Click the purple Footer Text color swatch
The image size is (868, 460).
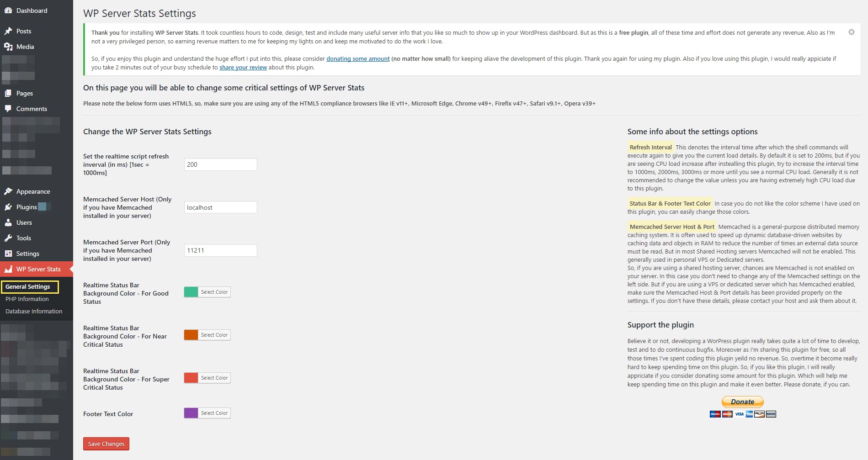pos(191,413)
